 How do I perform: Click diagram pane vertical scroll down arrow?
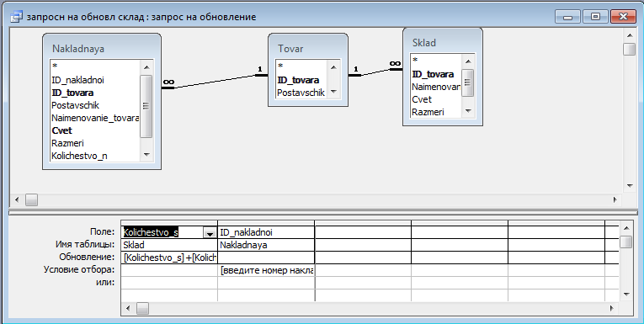[629, 186]
